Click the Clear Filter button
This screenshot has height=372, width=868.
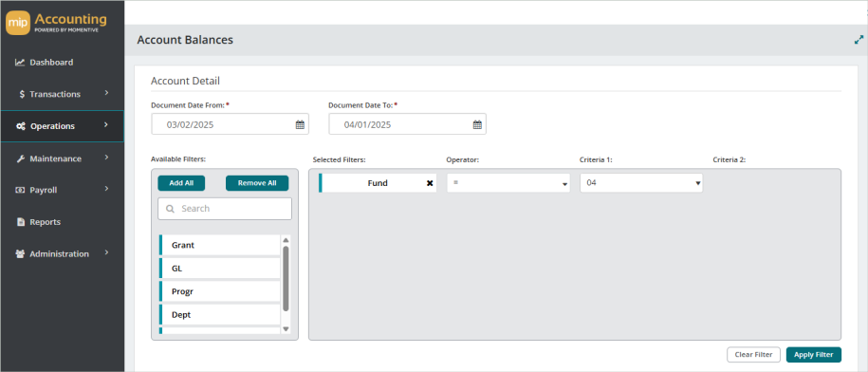click(753, 355)
